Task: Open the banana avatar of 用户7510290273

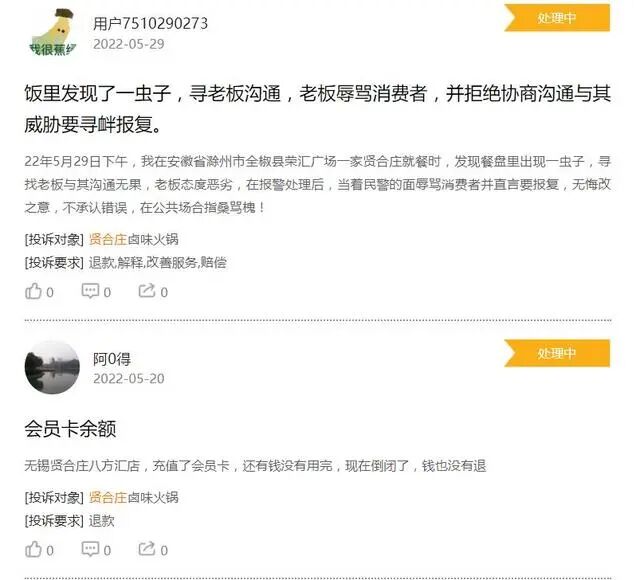Action: pos(52,33)
